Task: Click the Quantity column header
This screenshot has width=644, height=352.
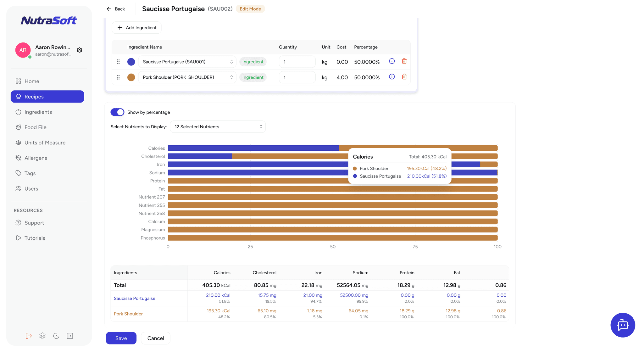Action: pos(288,47)
